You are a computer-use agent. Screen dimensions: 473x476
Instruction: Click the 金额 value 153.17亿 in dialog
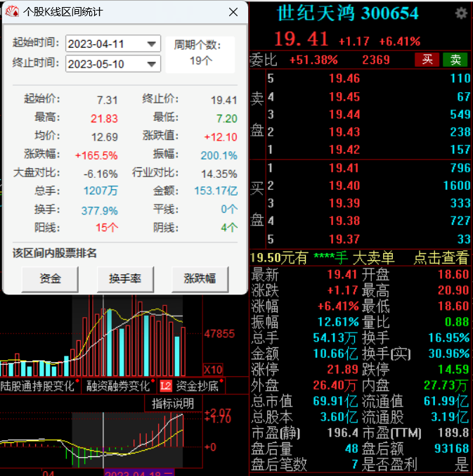tap(216, 191)
